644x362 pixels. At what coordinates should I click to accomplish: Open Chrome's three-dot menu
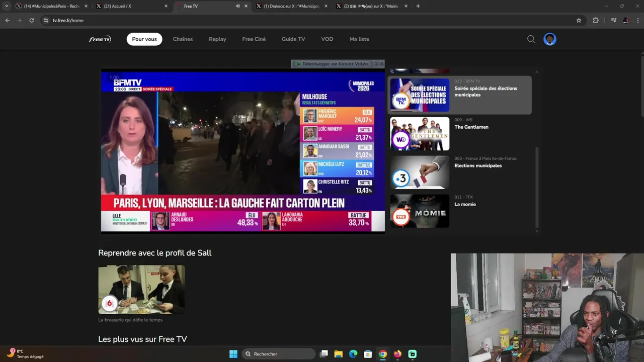click(638, 20)
